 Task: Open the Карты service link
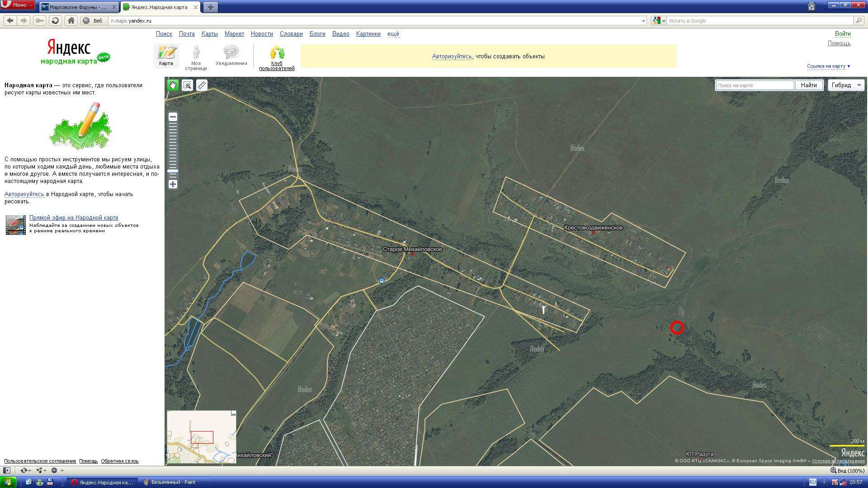tap(209, 34)
